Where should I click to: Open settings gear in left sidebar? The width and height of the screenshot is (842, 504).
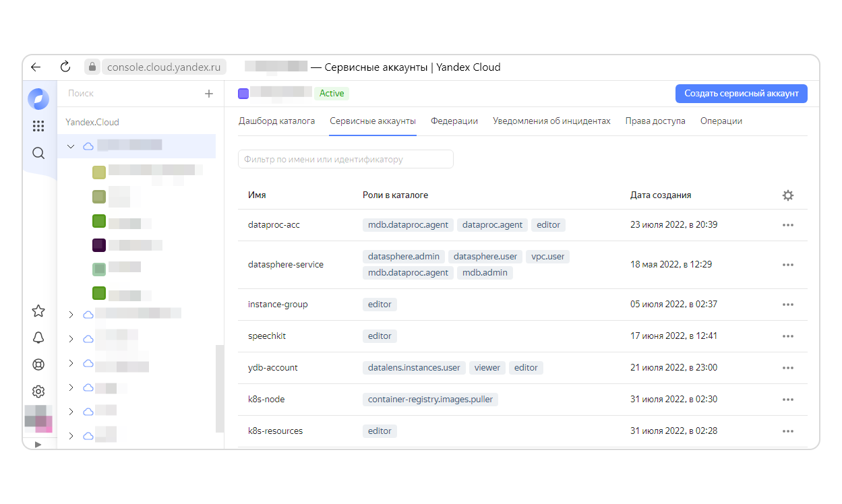tap(38, 391)
